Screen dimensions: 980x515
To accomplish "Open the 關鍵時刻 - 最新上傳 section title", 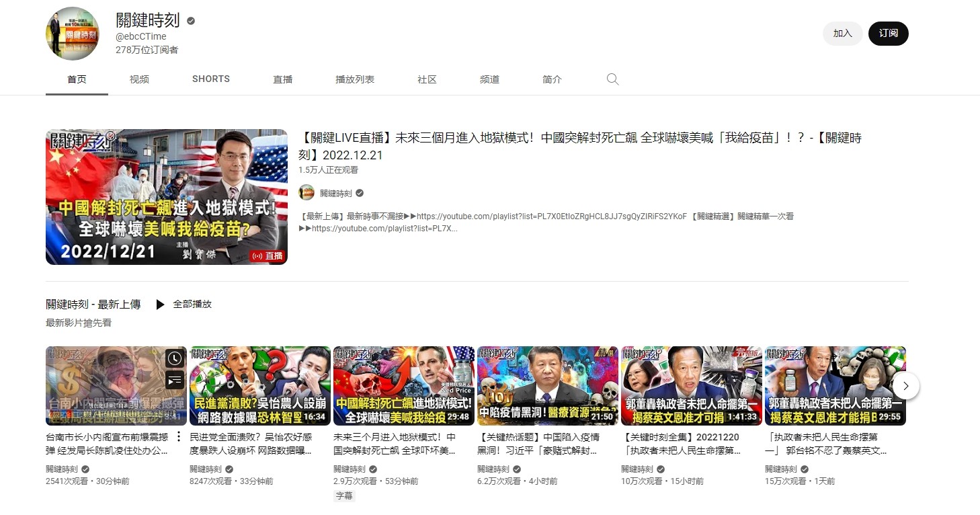I will click(x=93, y=305).
